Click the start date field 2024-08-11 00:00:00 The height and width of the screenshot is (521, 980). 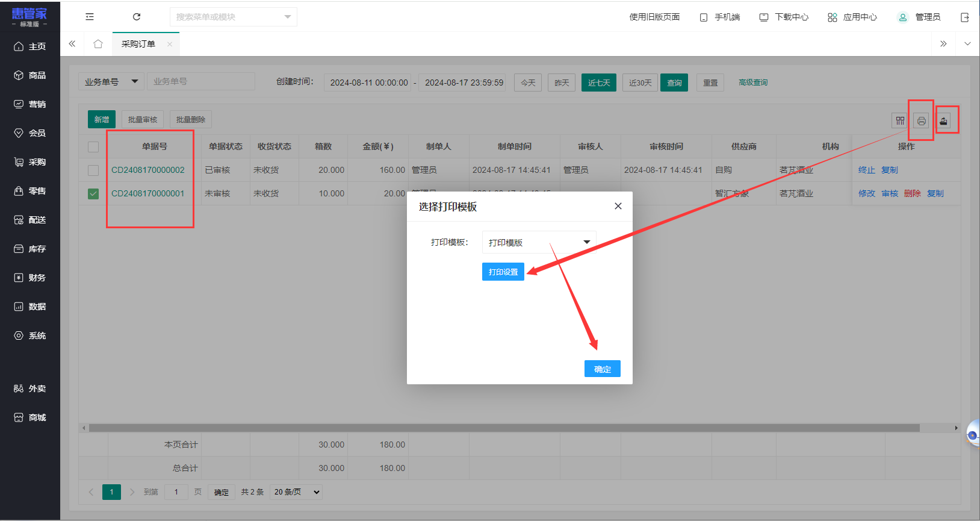(x=369, y=83)
